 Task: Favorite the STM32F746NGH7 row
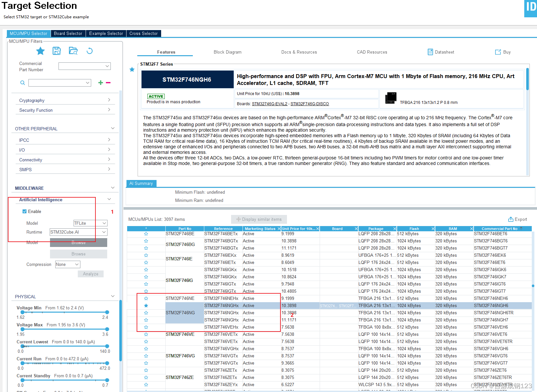pyautogui.click(x=146, y=320)
